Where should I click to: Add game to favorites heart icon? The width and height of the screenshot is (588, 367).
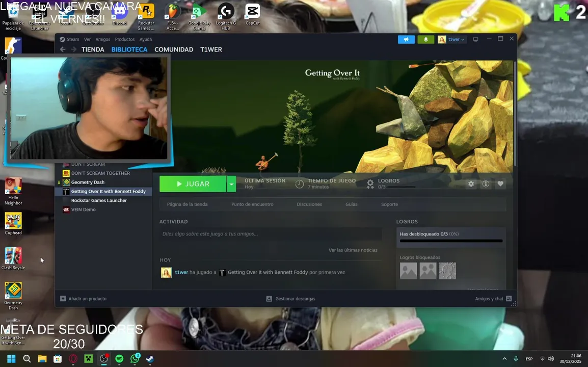click(x=500, y=184)
